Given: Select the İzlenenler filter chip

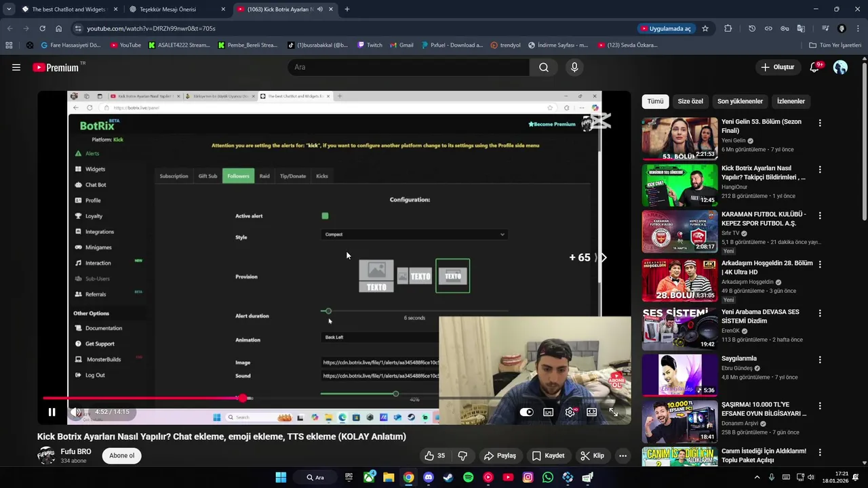Looking at the screenshot, I should 791,101.
